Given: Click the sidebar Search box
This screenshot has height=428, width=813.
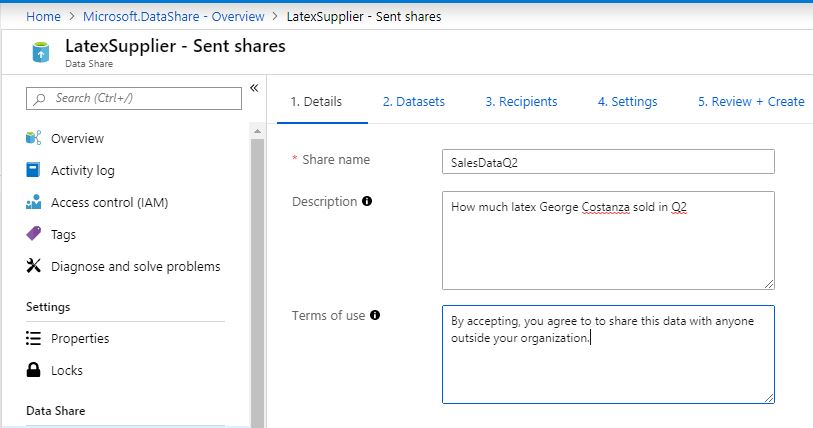Looking at the screenshot, I should pos(134,98).
